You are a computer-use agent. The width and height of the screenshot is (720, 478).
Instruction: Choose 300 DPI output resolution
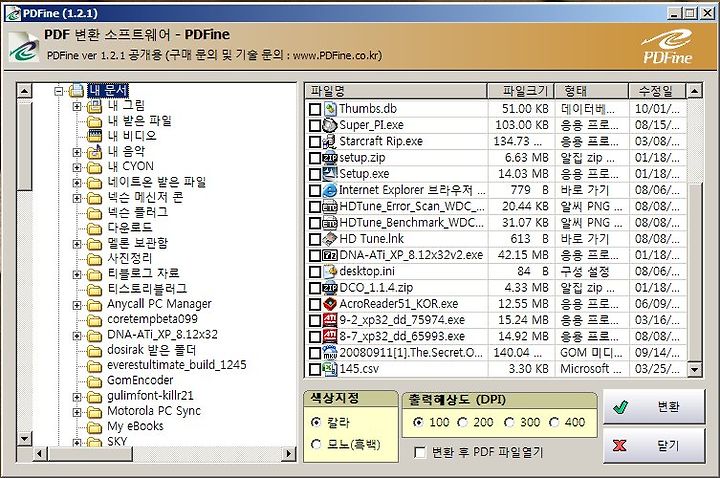pos(509,422)
